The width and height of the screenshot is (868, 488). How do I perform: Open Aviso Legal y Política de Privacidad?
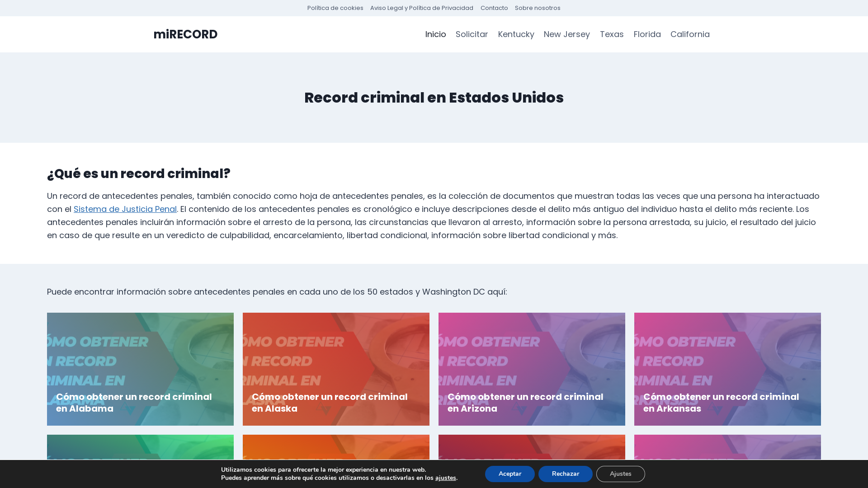421,8
